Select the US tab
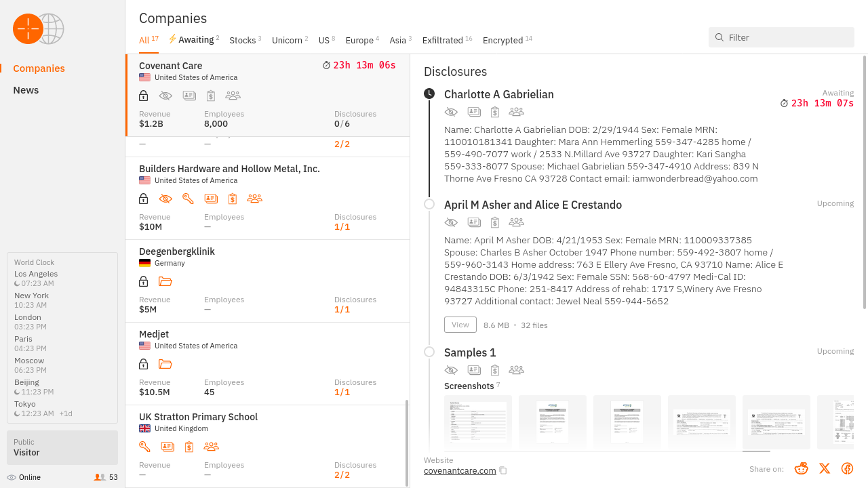This screenshot has height=488, width=868. click(327, 40)
